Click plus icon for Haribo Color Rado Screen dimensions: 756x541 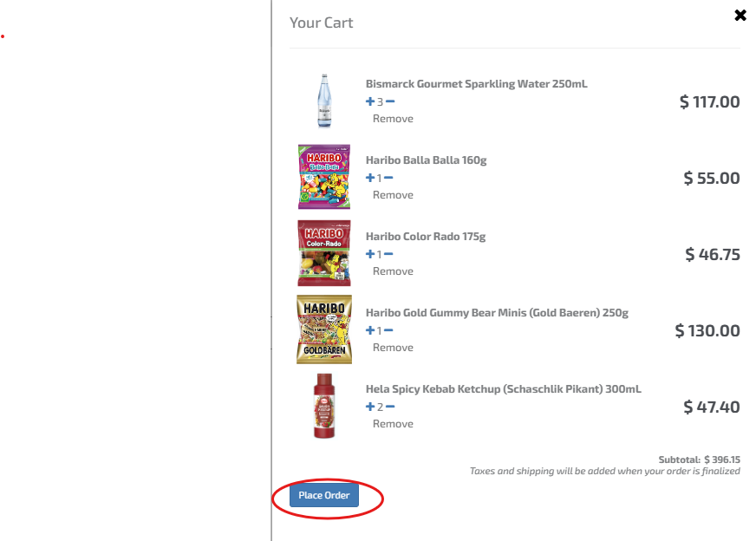coord(370,254)
